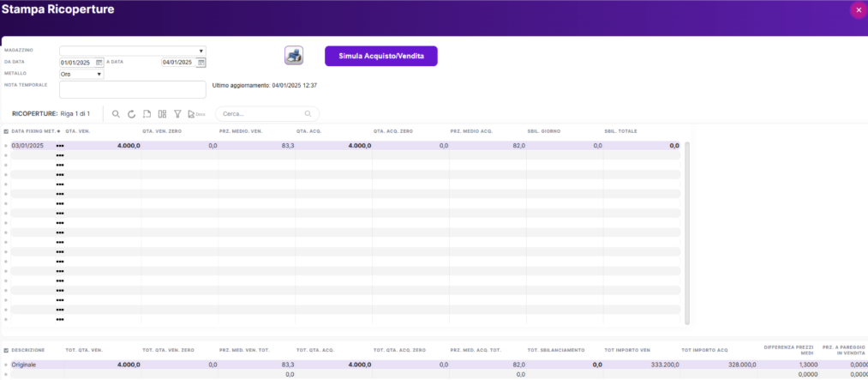This screenshot has width=868, height=380.
Task: Click the printer icon to print ricoperture
Action: [x=294, y=56]
